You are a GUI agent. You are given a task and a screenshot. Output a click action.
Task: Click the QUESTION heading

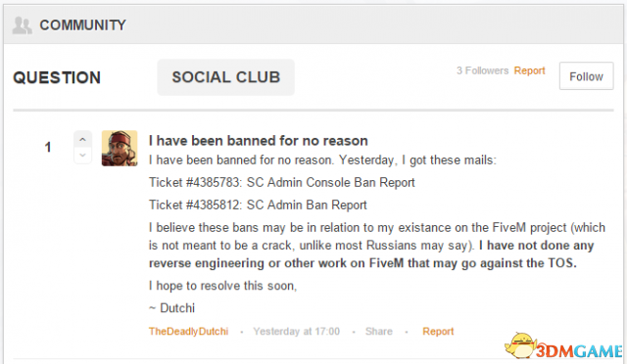[57, 77]
